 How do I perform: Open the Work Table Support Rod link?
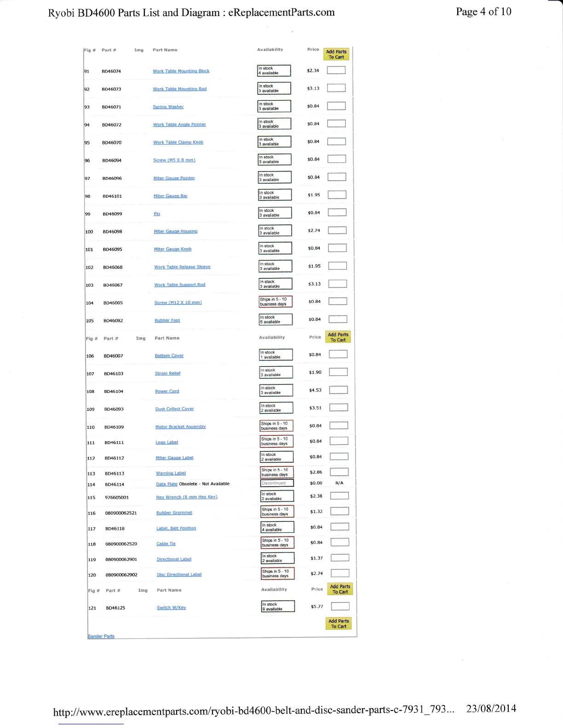point(179,285)
